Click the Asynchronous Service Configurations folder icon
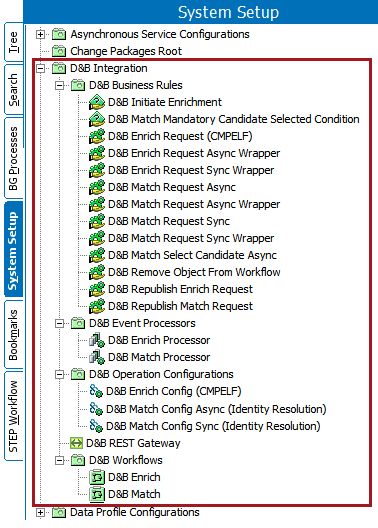 59,34
